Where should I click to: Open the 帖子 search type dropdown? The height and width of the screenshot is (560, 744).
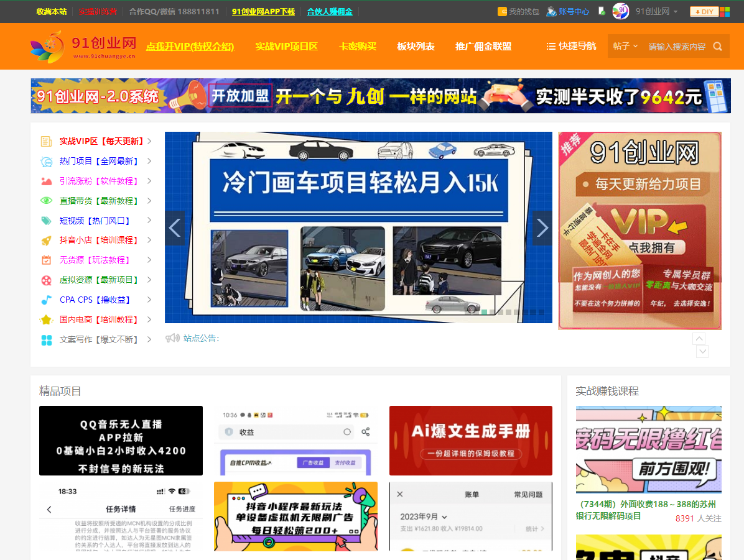click(x=625, y=47)
